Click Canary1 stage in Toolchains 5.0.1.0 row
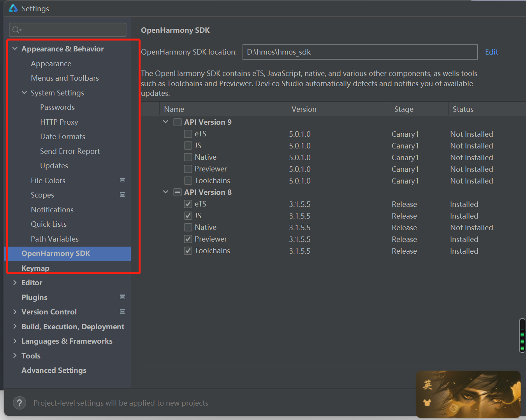526x420 pixels. (405, 181)
